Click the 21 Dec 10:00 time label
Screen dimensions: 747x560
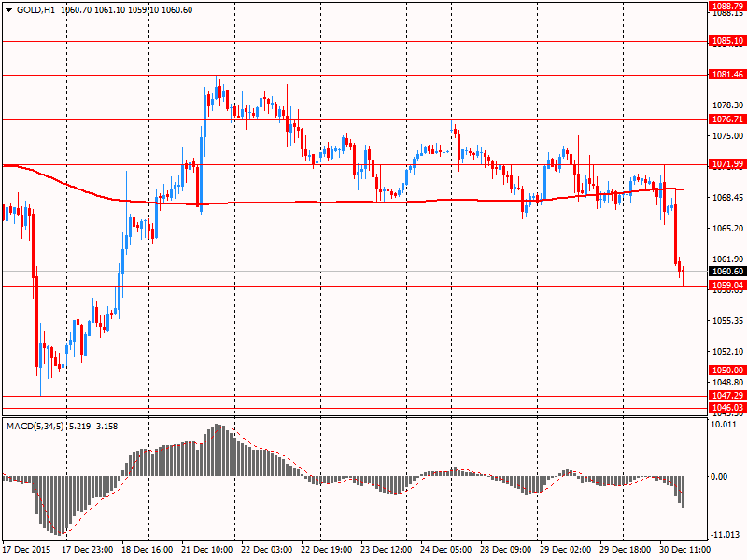coord(208,551)
